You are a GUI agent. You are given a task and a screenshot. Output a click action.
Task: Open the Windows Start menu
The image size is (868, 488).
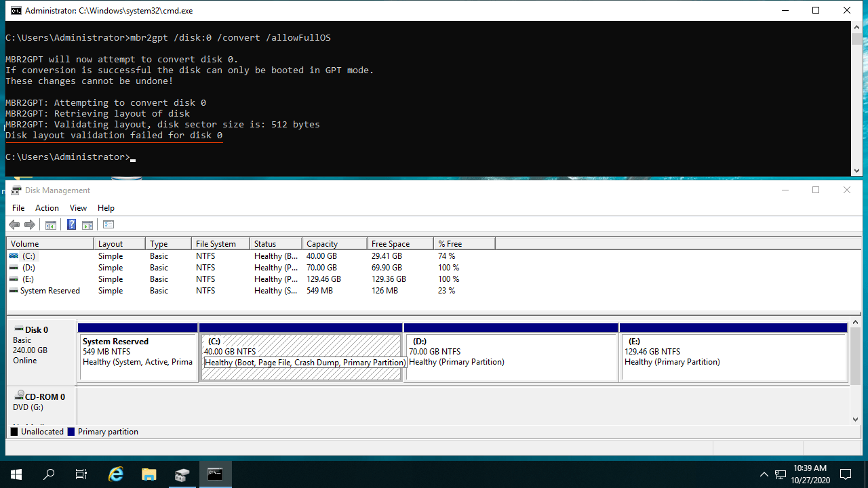coord(16,474)
